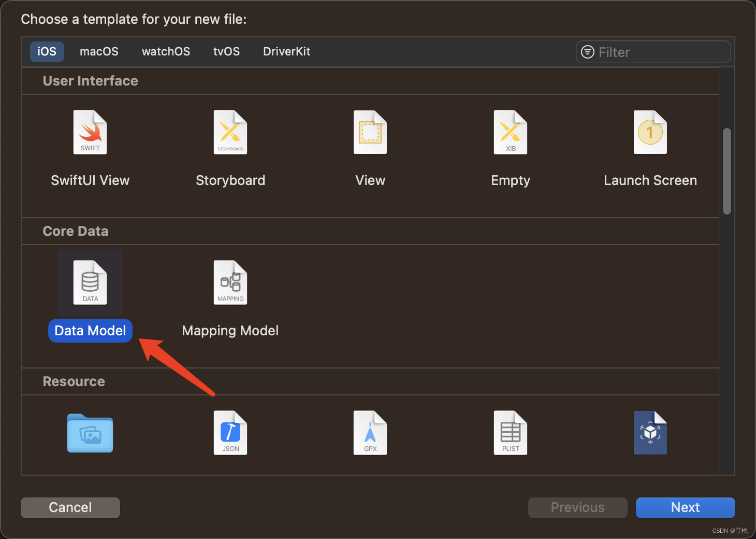The image size is (756, 539).
Task: Select the SceneKit scene template icon
Action: click(x=650, y=433)
